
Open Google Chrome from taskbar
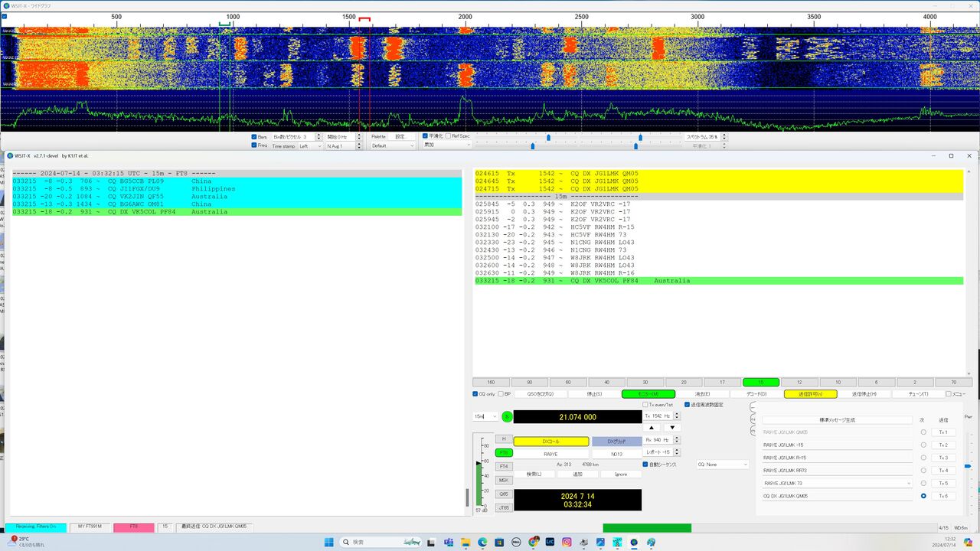pyautogui.click(x=534, y=542)
